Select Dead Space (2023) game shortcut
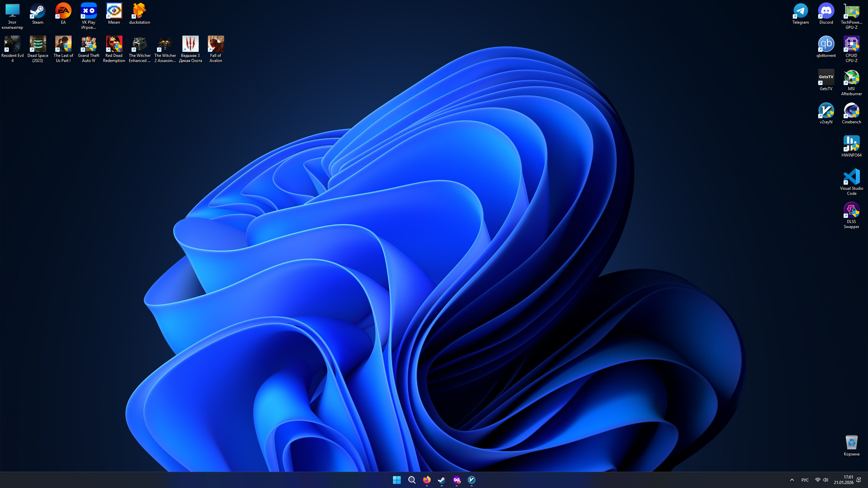Image resolution: width=868 pixels, height=488 pixels. click(x=38, y=48)
